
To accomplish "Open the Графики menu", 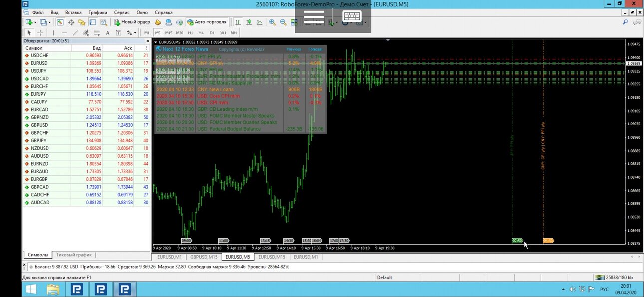I will pos(98,12).
